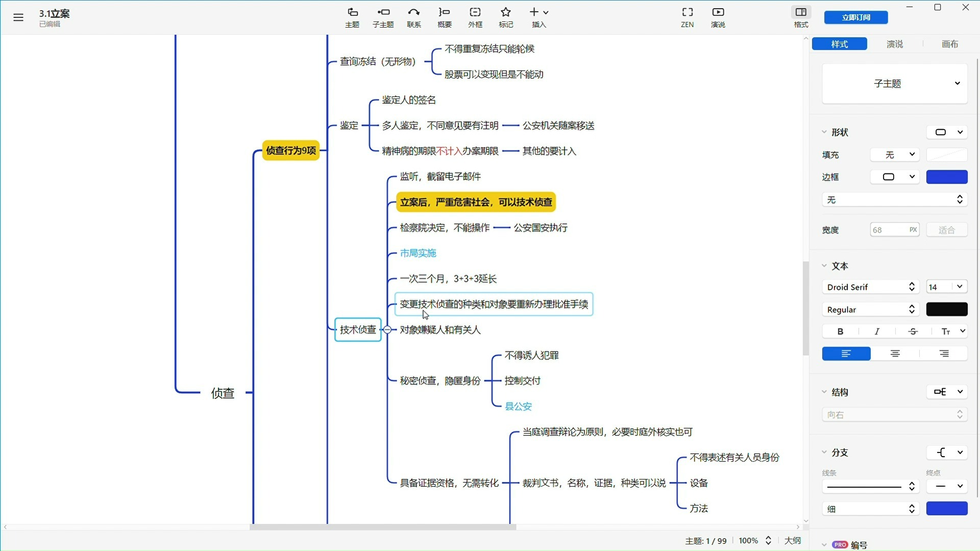Add a Subtopic using the 子主题 icon
Viewport: 980px width, 551px height.
[x=383, y=17]
